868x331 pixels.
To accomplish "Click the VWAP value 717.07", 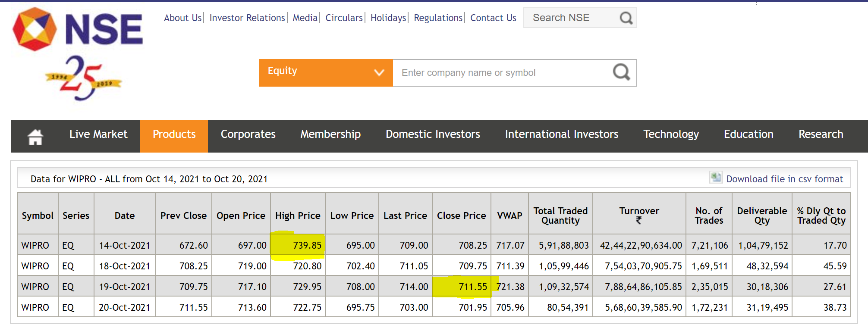I will [x=510, y=245].
